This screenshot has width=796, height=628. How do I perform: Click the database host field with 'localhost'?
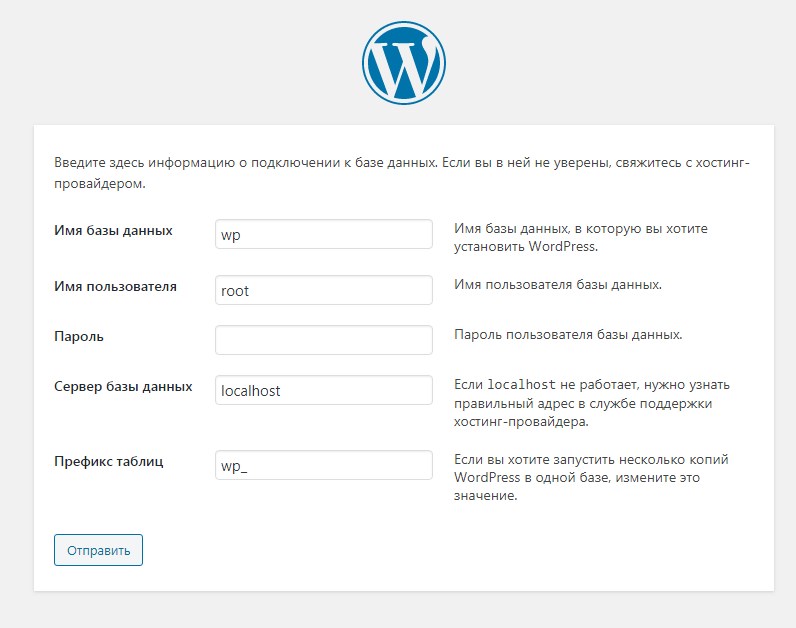323,390
